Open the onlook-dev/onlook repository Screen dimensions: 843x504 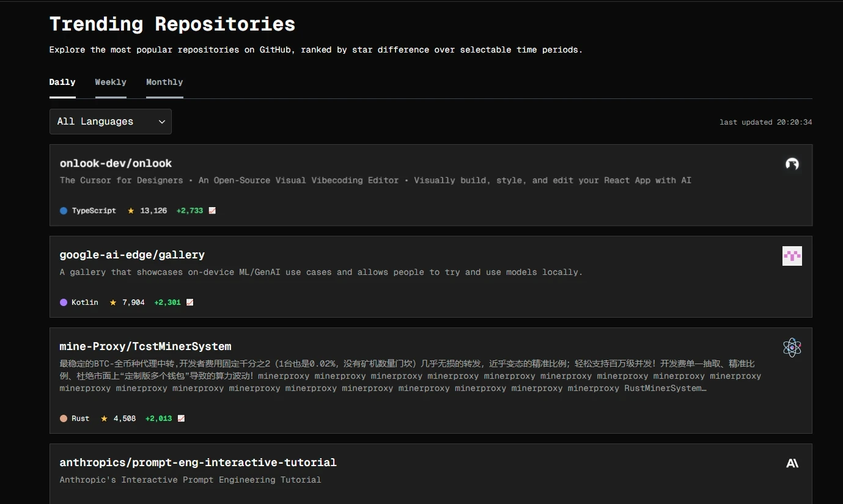coord(116,164)
